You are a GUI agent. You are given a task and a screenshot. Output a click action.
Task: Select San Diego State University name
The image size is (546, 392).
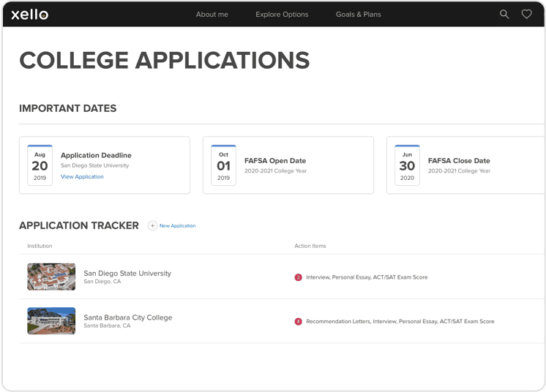[x=127, y=273]
